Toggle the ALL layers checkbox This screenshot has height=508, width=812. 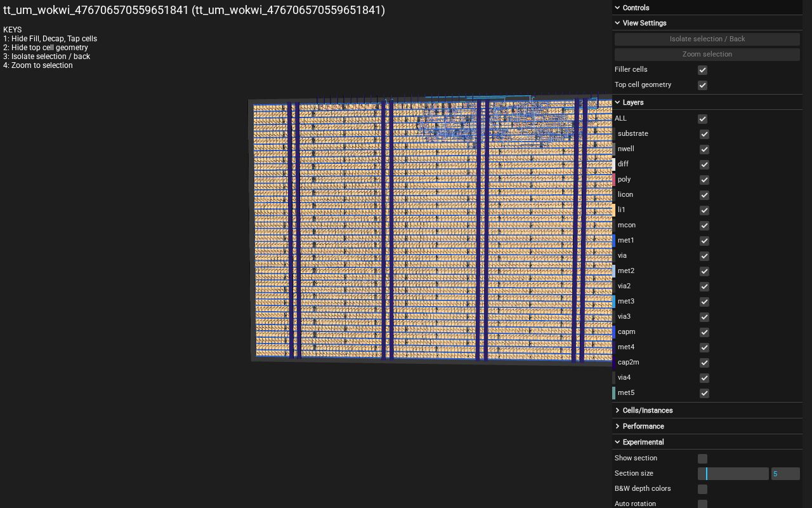pos(702,119)
